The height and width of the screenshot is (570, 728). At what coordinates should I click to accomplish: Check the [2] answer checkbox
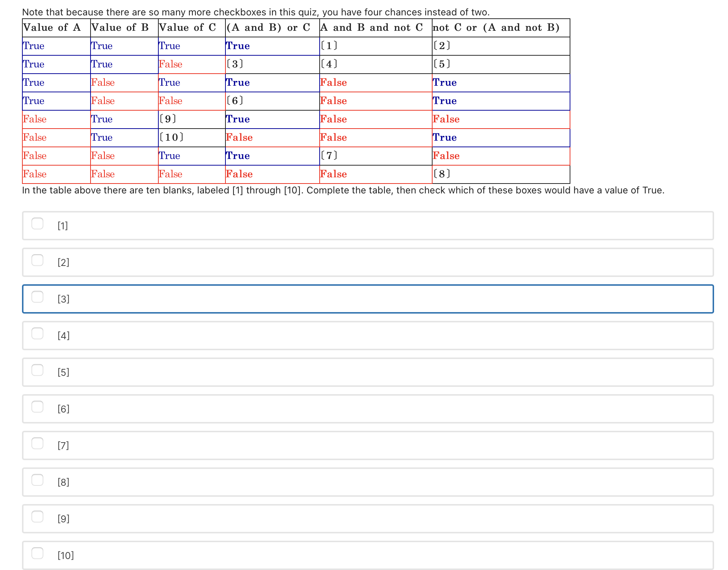(x=37, y=260)
